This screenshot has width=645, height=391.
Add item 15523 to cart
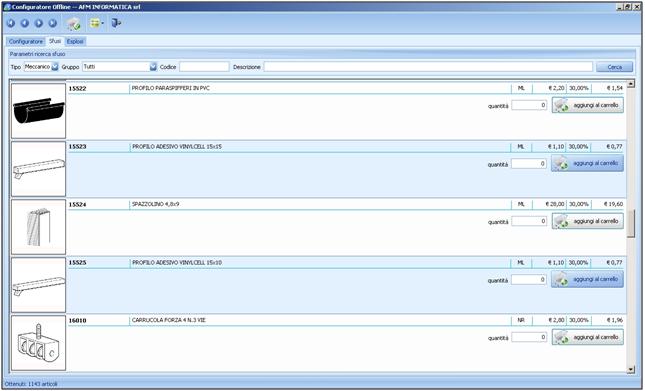coord(587,163)
